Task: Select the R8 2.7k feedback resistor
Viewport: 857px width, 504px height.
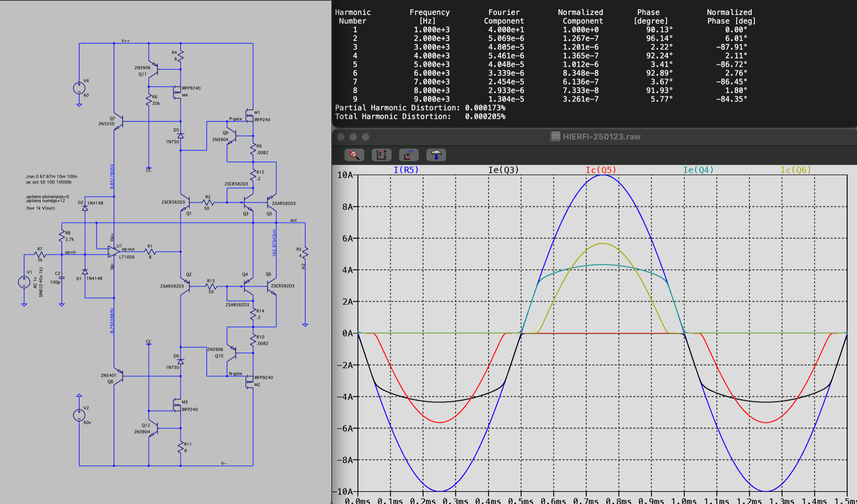Action: pyautogui.click(x=62, y=236)
